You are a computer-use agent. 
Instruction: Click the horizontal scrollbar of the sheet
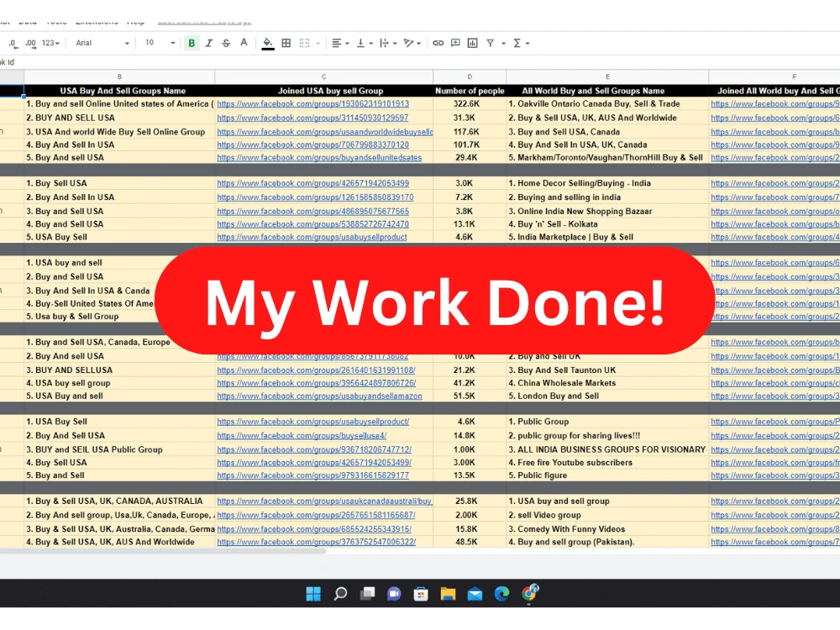pyautogui.click(x=163, y=551)
